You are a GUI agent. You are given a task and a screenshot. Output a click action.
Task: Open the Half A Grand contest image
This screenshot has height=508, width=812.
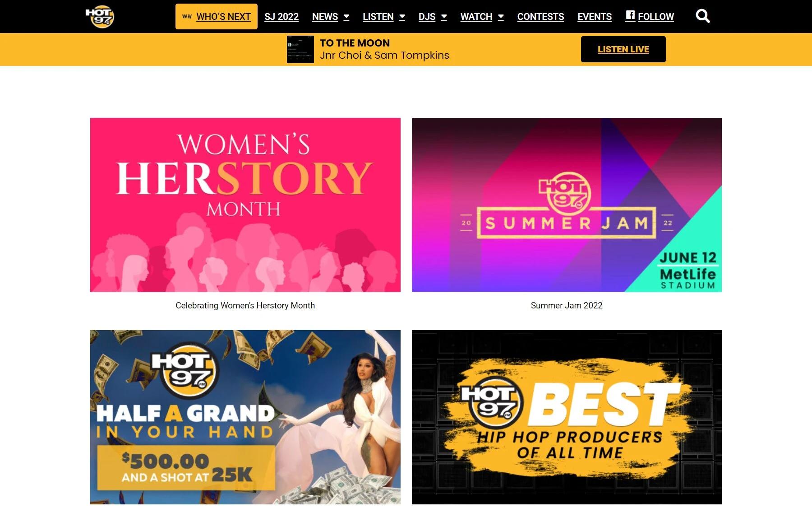click(245, 417)
